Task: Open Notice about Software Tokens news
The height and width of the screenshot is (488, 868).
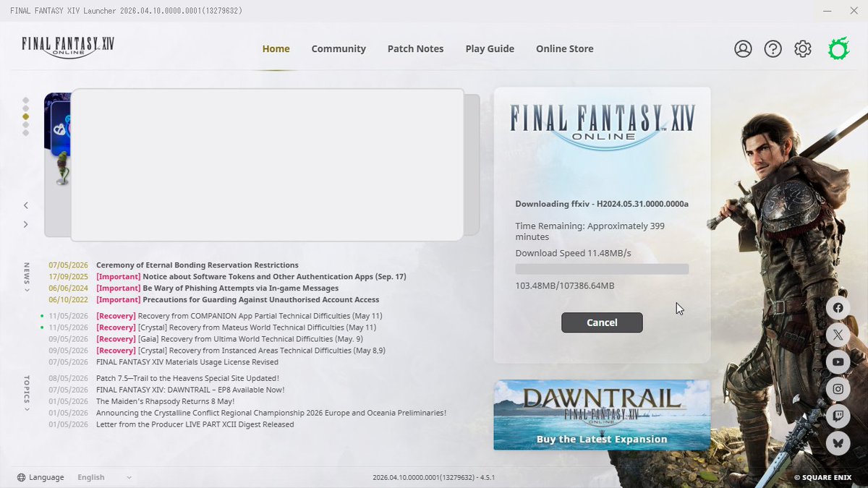Action: (x=251, y=276)
